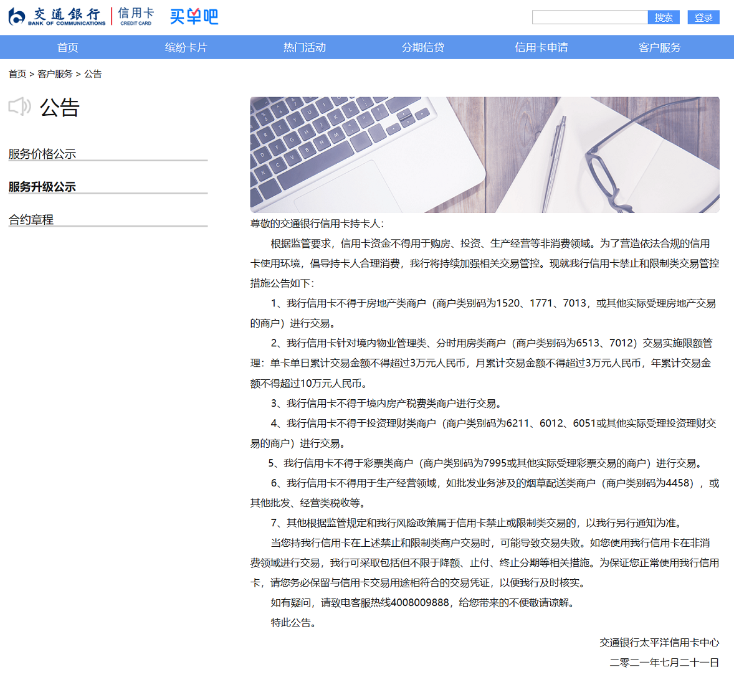Screen dimensions: 734x700
Task: Click merchant code 4458 in item 6
Action: click(x=677, y=483)
